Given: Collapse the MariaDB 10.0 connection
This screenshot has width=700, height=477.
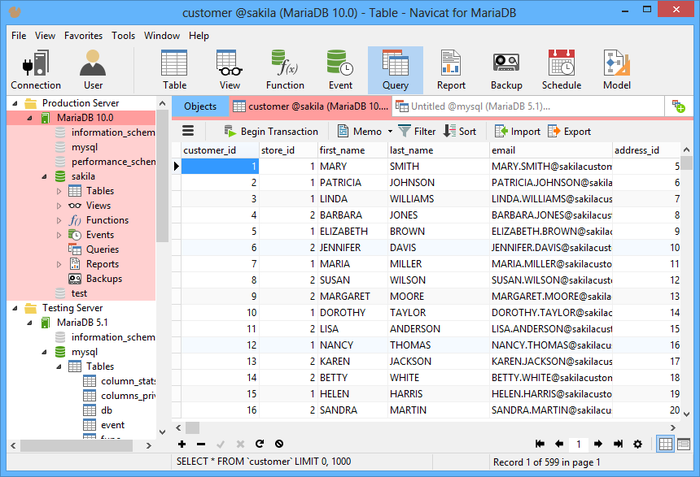Looking at the screenshot, I should (29, 118).
